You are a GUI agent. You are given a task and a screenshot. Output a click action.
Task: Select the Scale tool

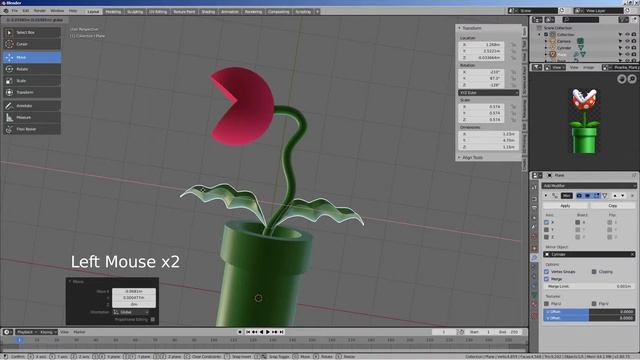click(x=32, y=81)
